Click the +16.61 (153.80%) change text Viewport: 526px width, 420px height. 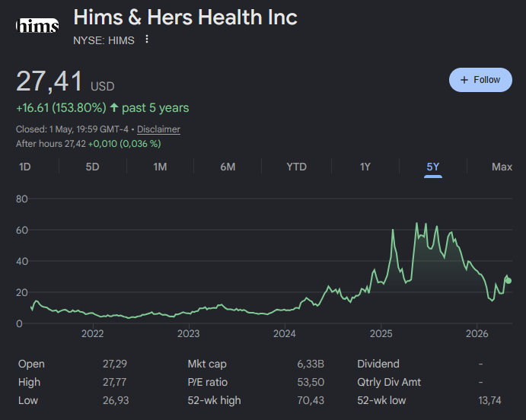pyautogui.click(x=61, y=108)
